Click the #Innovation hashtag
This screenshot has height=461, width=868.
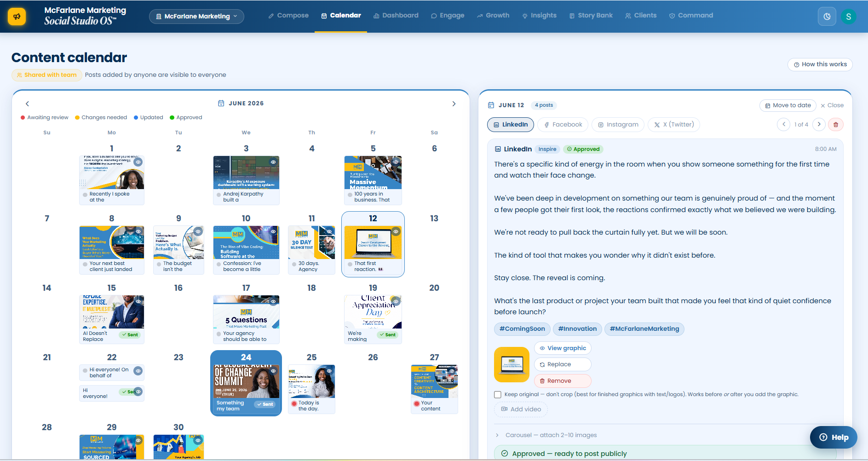(577, 329)
